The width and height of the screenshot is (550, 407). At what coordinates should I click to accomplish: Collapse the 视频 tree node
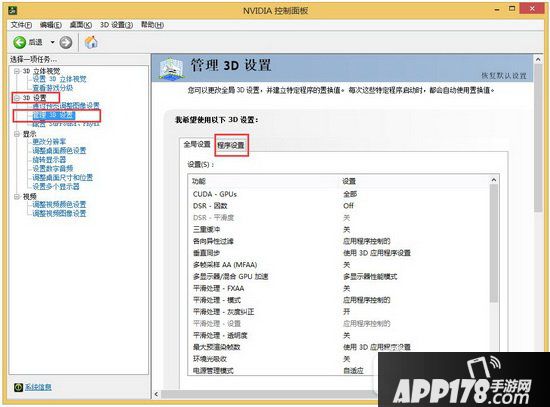16,196
